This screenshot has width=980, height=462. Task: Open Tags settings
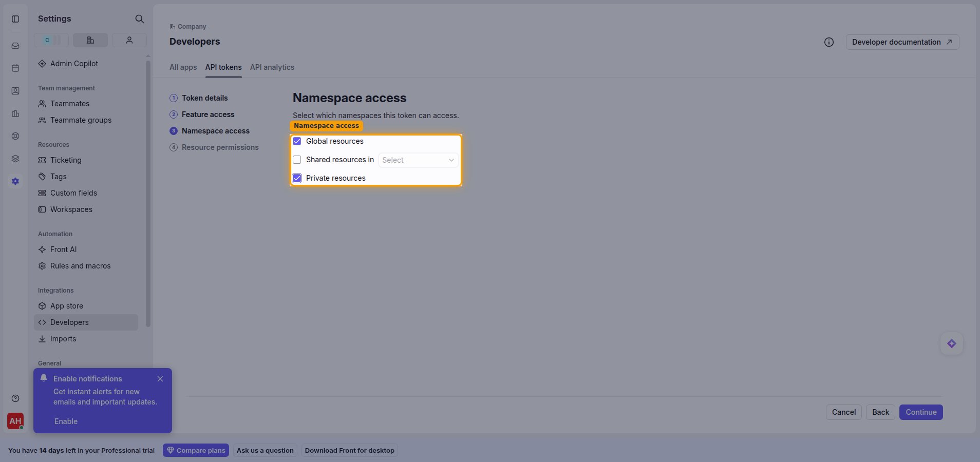click(86, 177)
